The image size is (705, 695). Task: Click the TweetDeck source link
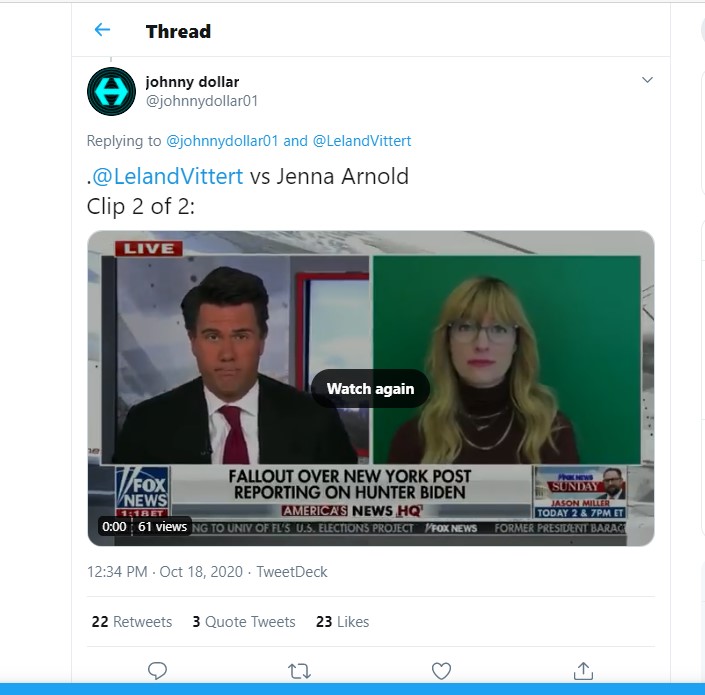pyautogui.click(x=292, y=572)
